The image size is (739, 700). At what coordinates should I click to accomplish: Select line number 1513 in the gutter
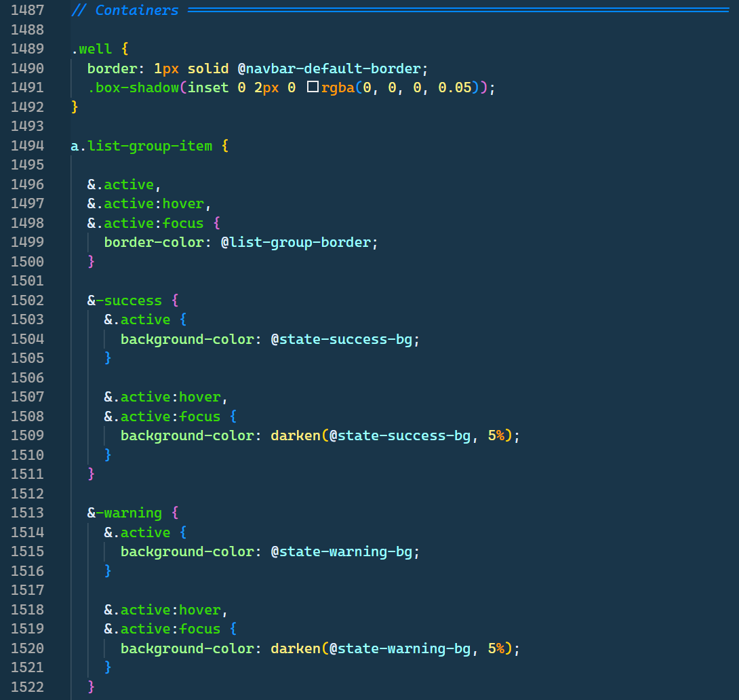point(28,513)
